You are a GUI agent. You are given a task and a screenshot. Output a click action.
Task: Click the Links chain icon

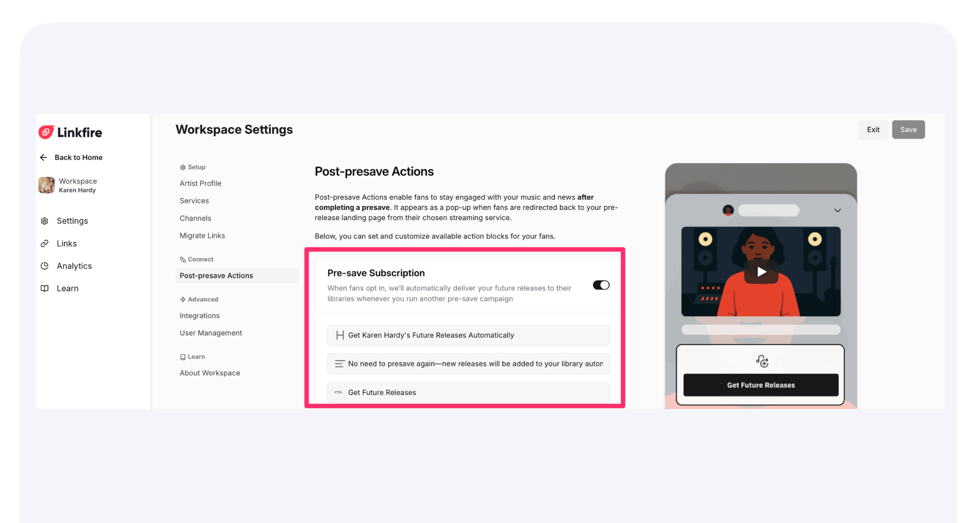pyautogui.click(x=45, y=243)
